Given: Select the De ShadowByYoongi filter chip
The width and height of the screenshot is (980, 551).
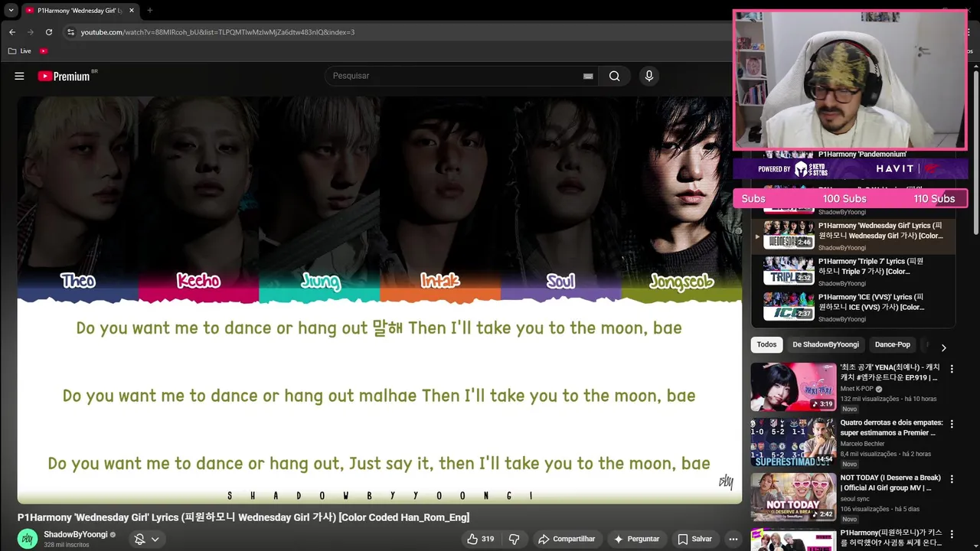Looking at the screenshot, I should coord(826,344).
